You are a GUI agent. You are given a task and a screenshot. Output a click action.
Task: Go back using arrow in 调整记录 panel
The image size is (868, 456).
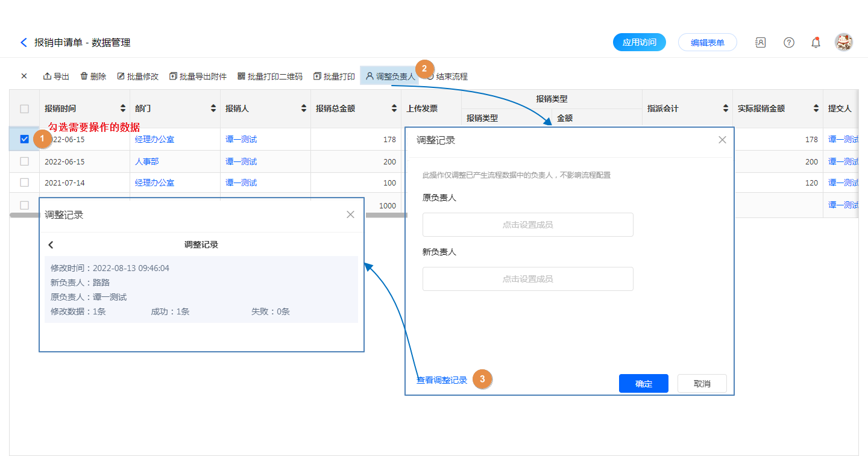(x=51, y=245)
